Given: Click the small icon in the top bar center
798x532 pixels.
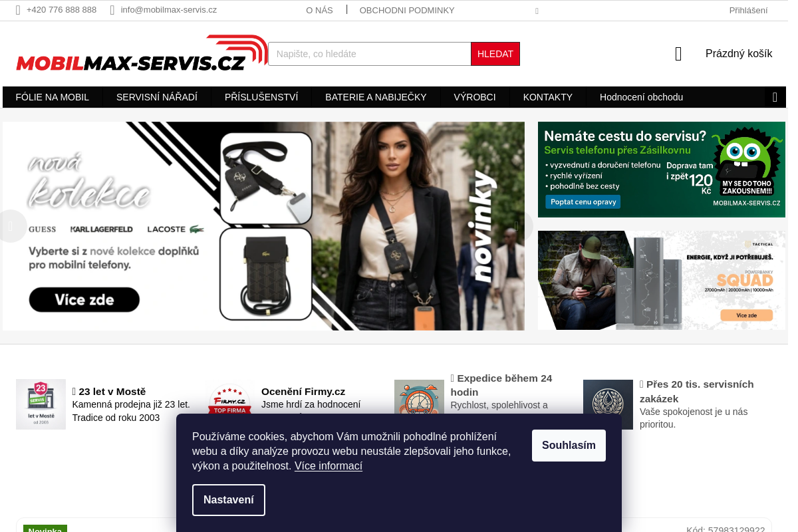Looking at the screenshot, I should (x=537, y=11).
